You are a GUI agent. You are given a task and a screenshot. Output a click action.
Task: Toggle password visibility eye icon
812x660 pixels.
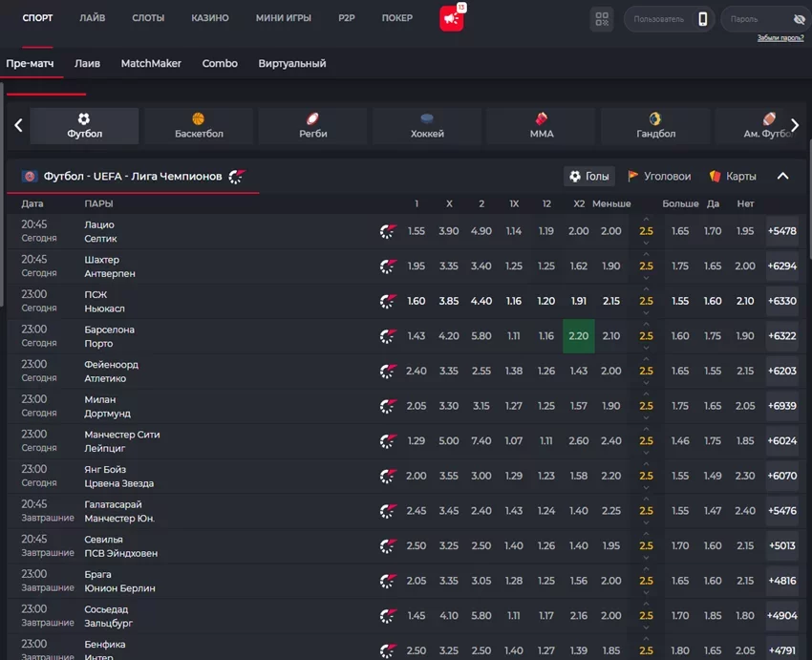(799, 20)
